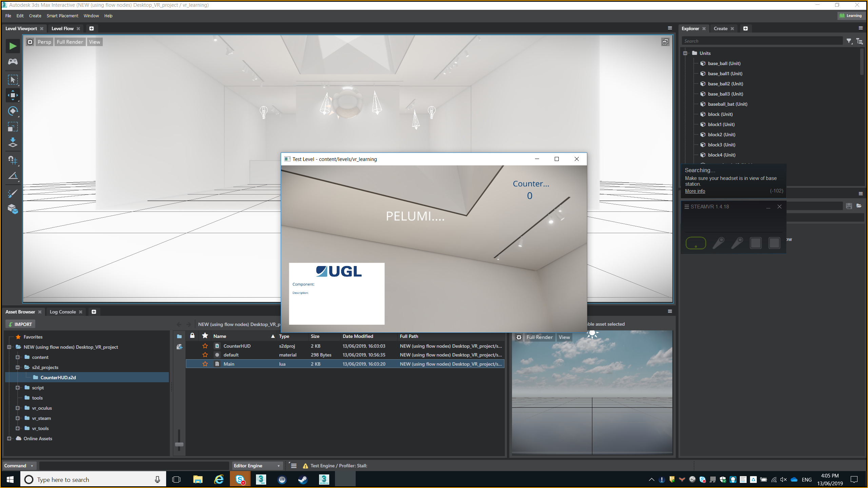Open the viewport settings gear icon

pyautogui.click(x=30, y=42)
